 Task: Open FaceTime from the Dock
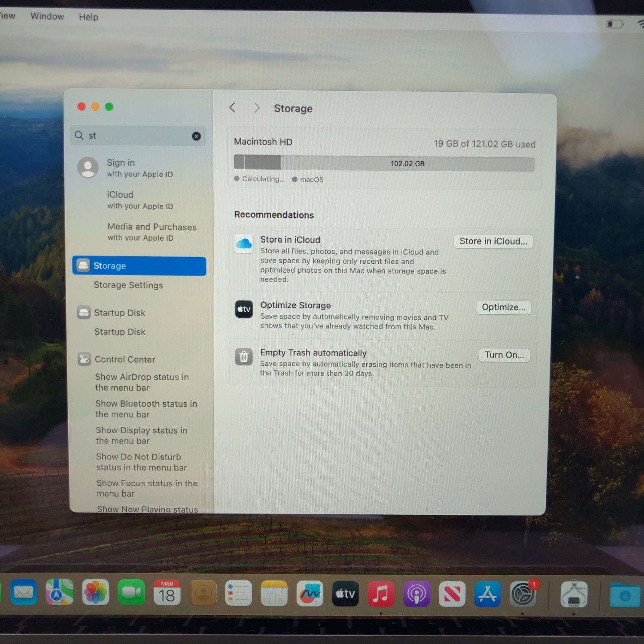[x=131, y=592]
